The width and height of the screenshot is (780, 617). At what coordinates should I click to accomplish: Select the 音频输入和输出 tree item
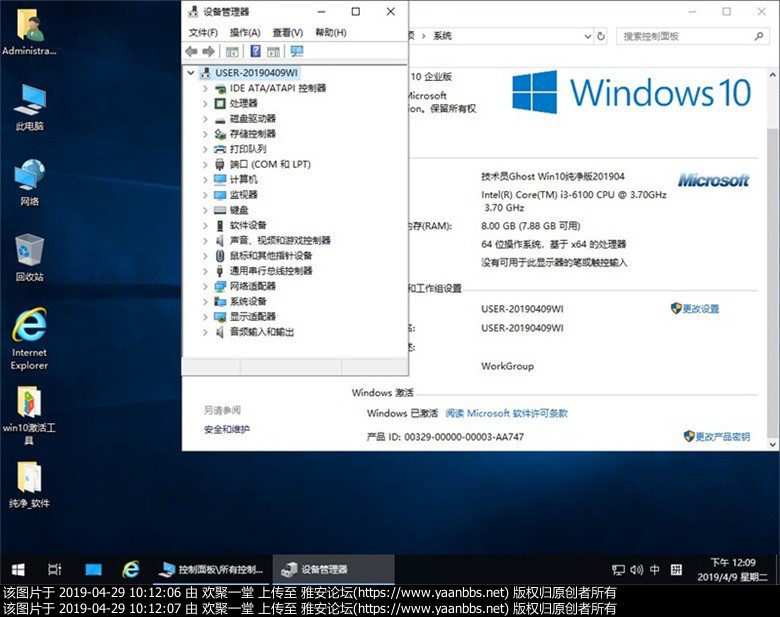pyautogui.click(x=262, y=332)
